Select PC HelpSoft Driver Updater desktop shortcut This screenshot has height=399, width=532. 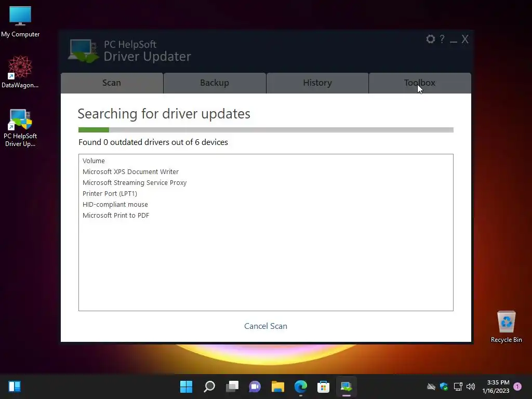tap(20, 128)
